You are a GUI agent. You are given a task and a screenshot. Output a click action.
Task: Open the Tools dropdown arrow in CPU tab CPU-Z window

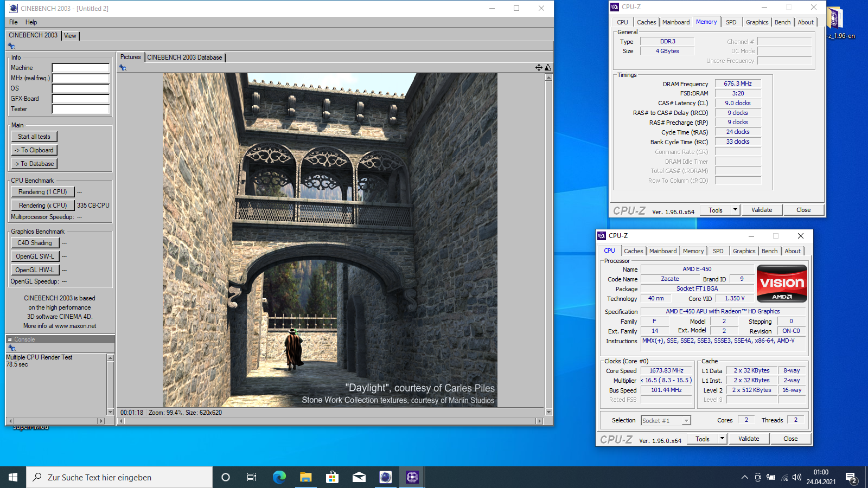tap(722, 439)
